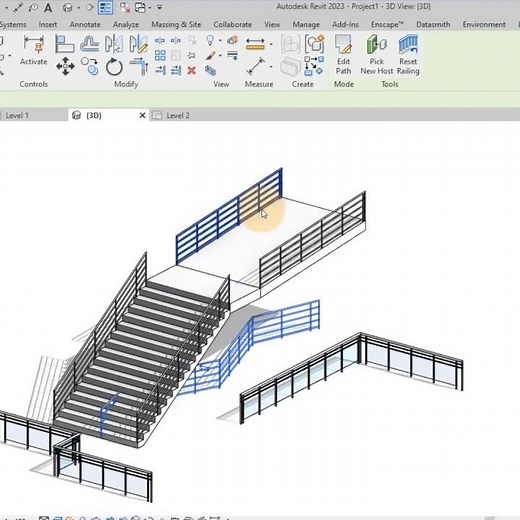Click the Switch Windows icon
This screenshot has width=520, height=520.
point(140,7)
